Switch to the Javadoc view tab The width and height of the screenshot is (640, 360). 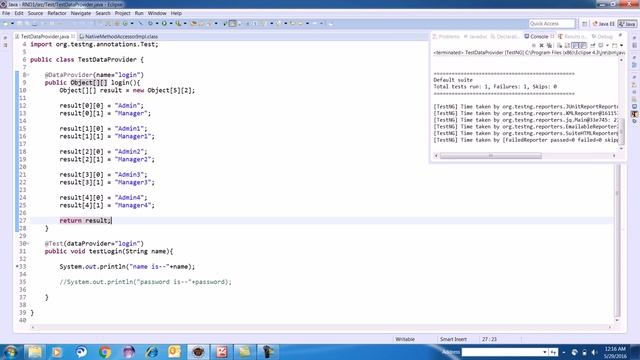coord(476,36)
